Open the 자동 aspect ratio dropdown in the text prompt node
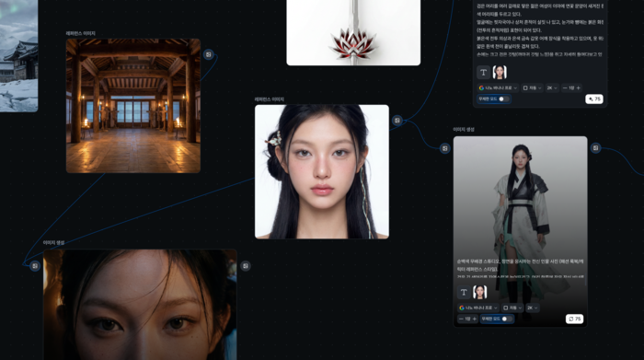The height and width of the screenshot is (360, 644). [x=532, y=88]
